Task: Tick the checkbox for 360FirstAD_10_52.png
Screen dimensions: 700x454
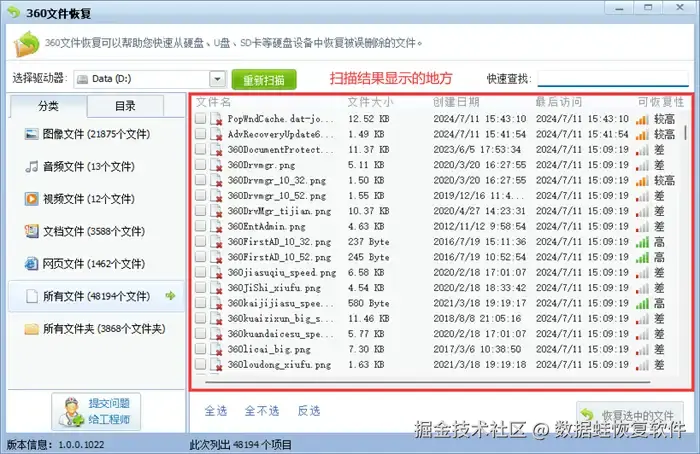Action: [x=200, y=257]
